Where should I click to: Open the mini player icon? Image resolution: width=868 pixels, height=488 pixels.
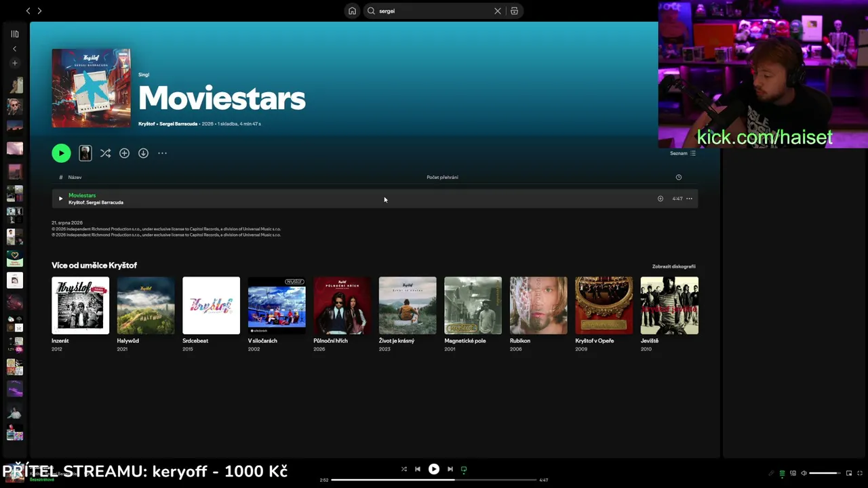(x=849, y=473)
